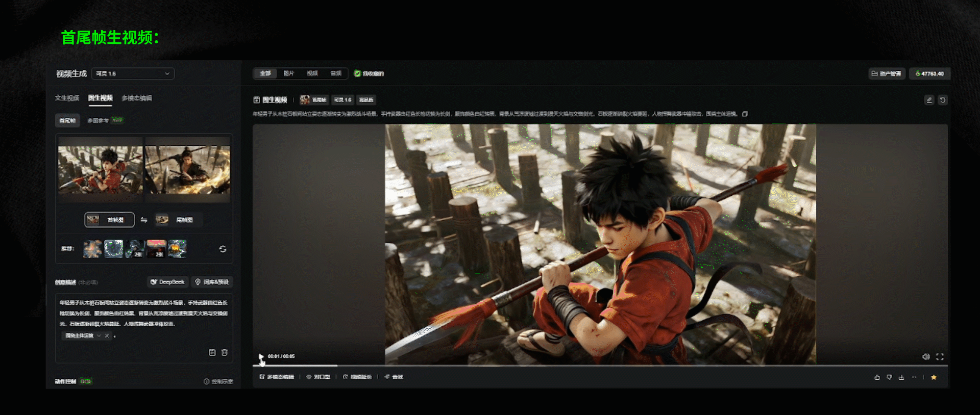Viewport: 980px width, 415px height.
Task: Filter results by 图片
Action: coord(289,73)
